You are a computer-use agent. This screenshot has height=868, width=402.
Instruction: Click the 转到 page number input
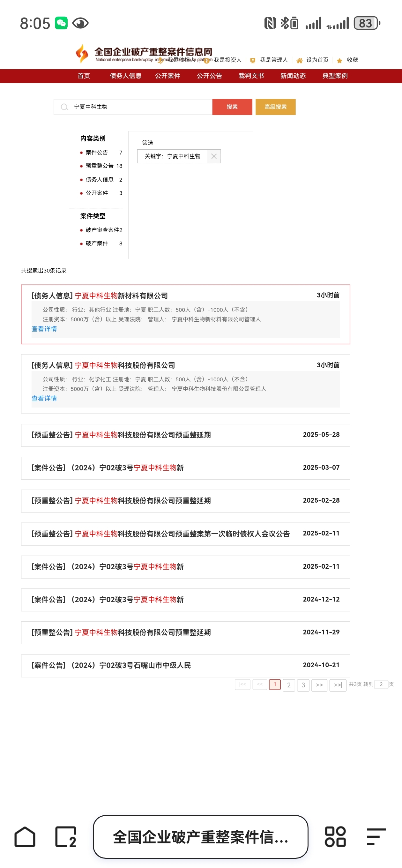pyautogui.click(x=381, y=685)
